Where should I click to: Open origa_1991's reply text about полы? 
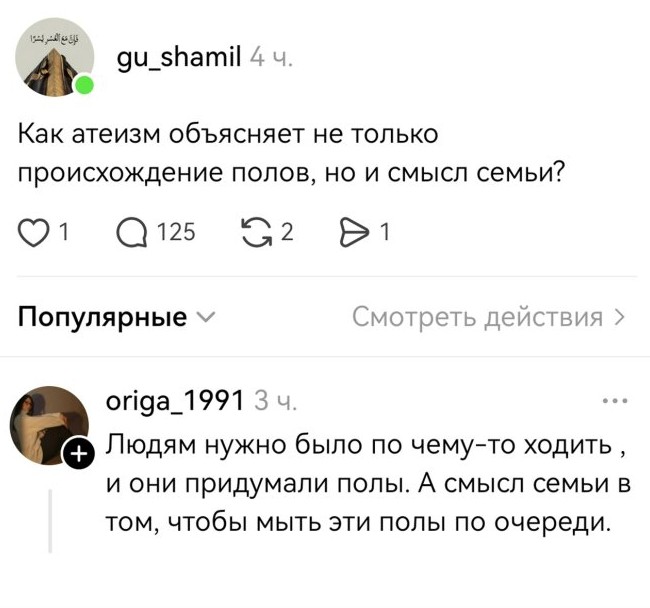point(368,483)
